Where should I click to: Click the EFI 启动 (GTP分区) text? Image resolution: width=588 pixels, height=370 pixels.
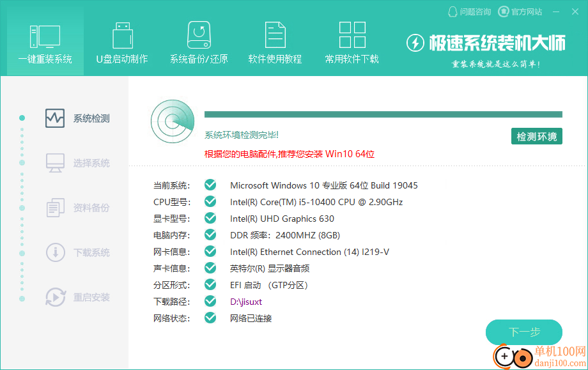(x=269, y=285)
